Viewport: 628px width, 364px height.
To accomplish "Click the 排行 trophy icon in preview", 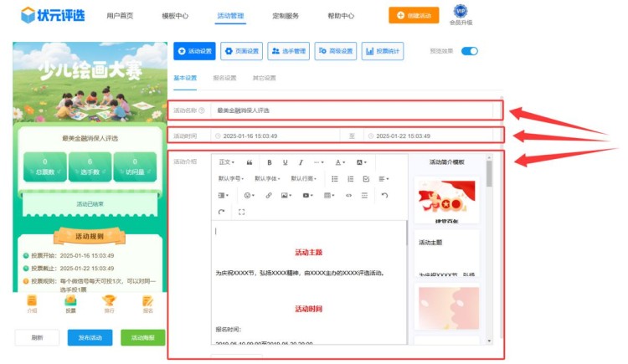I will [108, 303].
